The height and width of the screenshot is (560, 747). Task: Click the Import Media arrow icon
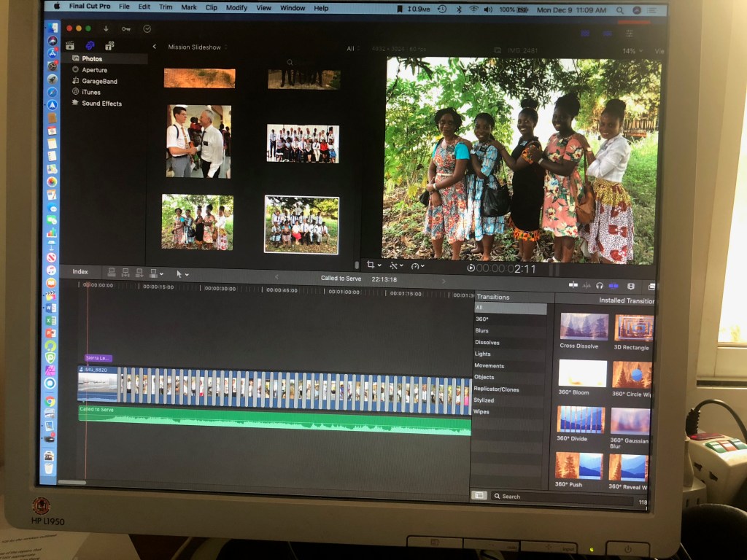point(106,28)
